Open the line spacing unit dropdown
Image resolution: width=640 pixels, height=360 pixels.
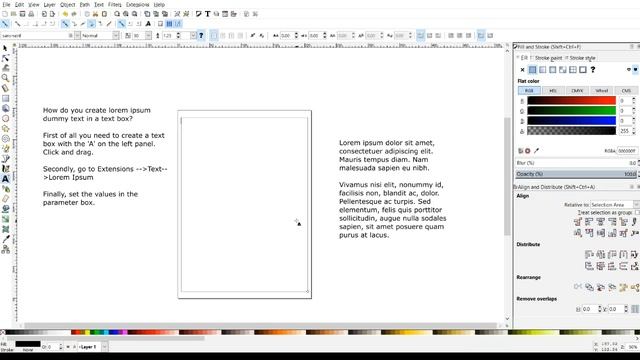click(193, 36)
